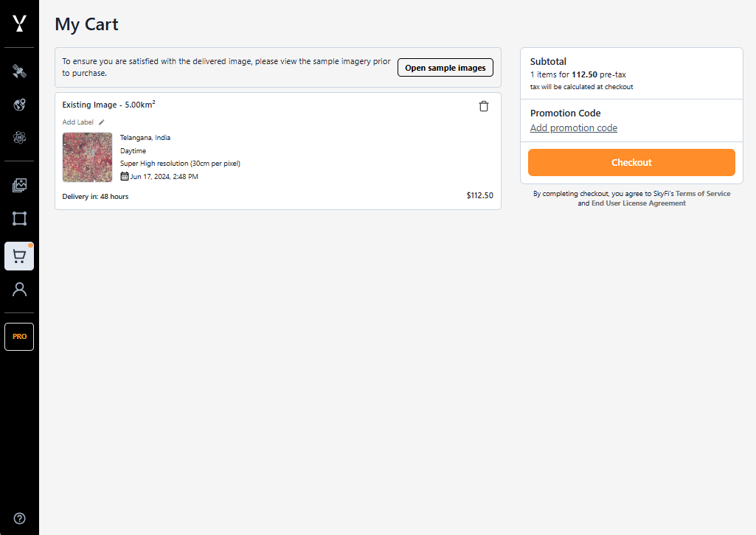Open the user account profile icon
The height and width of the screenshot is (535, 756).
point(19,289)
